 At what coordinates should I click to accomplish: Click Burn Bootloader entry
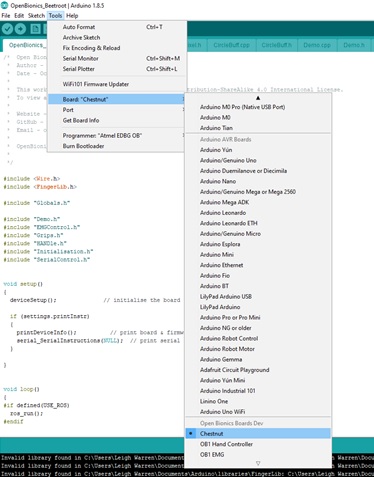click(x=117, y=146)
